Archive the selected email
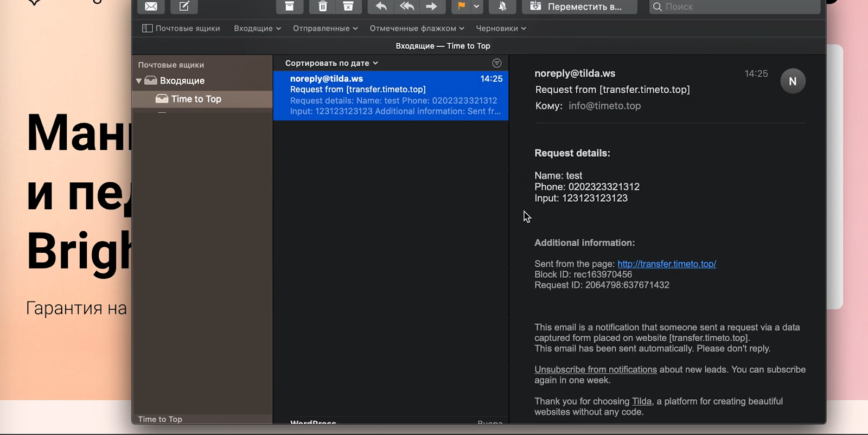This screenshot has height=435, width=868. click(x=290, y=7)
